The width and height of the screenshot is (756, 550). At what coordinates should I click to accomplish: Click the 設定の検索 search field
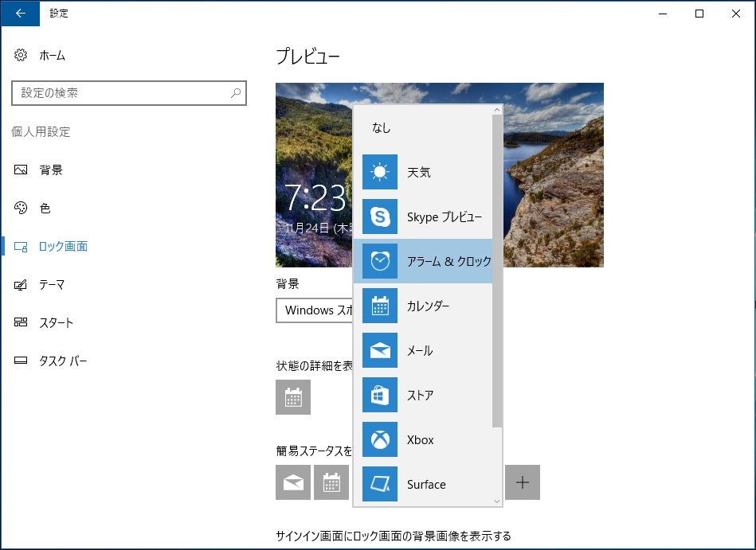click(129, 93)
